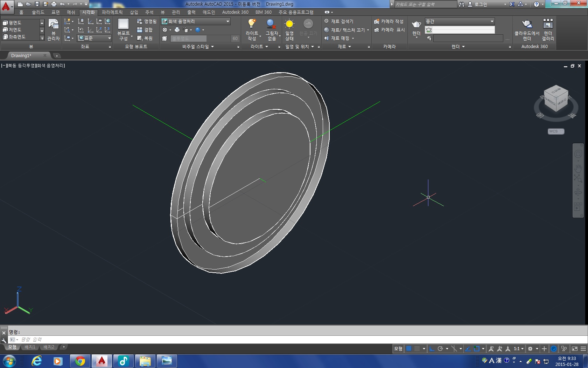Open the 배치1 layout tab
This screenshot has width=588, height=368.
pyautogui.click(x=30, y=347)
